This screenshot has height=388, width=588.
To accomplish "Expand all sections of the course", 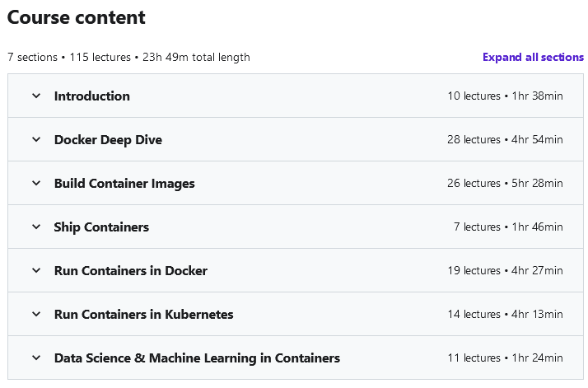I will pos(533,57).
